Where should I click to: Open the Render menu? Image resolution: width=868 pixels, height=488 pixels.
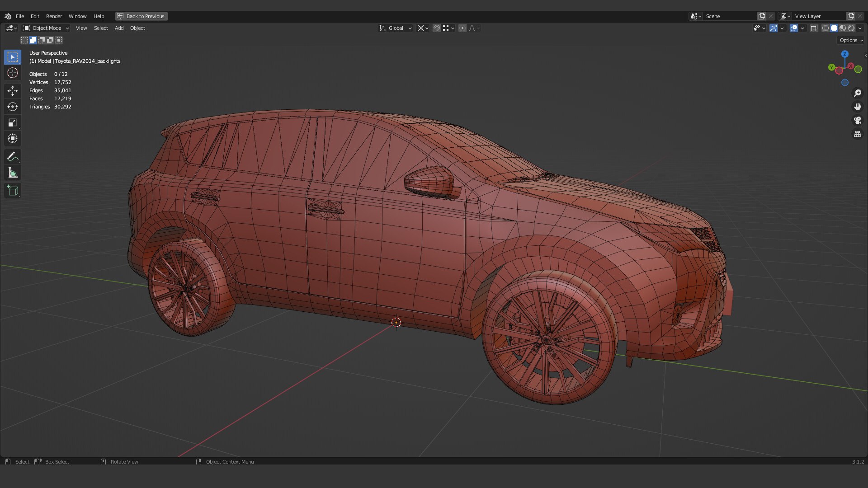(54, 16)
